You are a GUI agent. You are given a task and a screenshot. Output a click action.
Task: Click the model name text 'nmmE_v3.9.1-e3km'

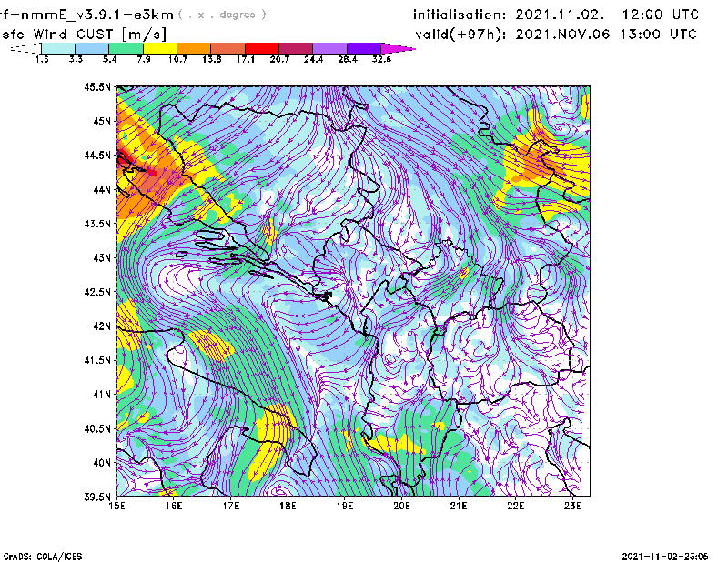coord(96,15)
